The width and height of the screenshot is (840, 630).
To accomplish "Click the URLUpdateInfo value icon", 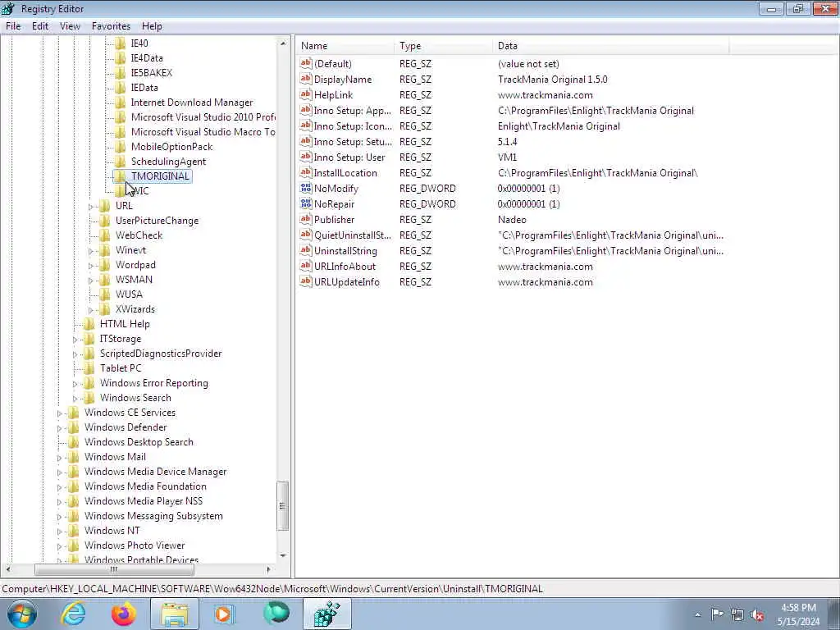I will 306,281.
